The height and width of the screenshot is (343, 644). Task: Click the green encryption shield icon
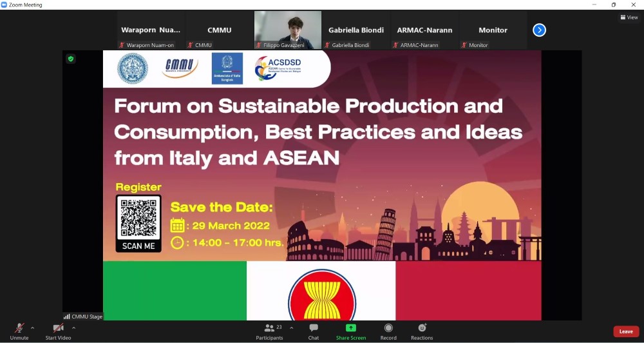coord(71,59)
